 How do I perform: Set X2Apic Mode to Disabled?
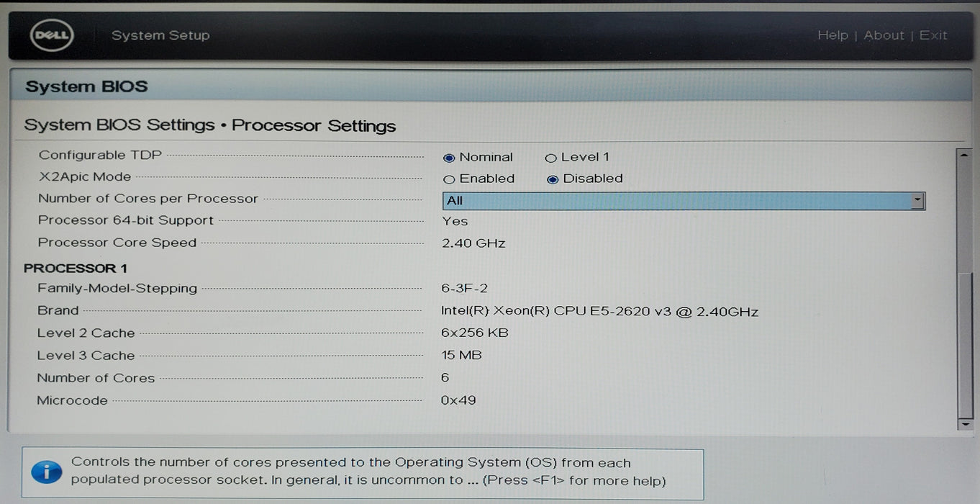(x=553, y=179)
